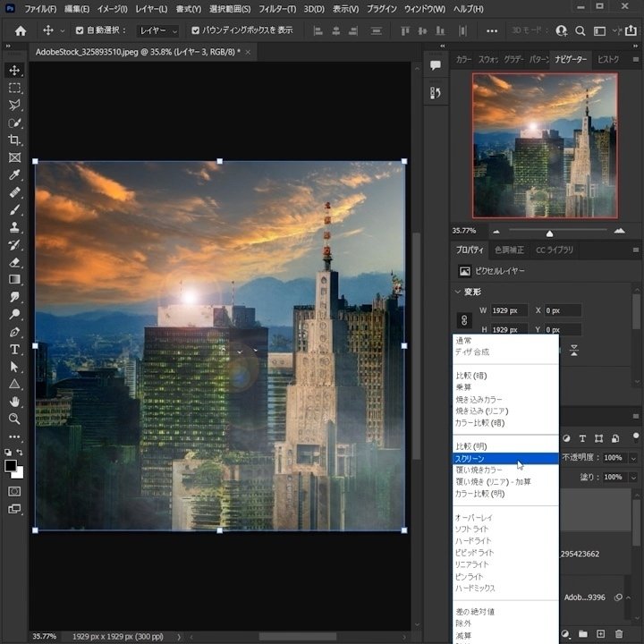Choose 乗算 blend mode

coord(505,387)
